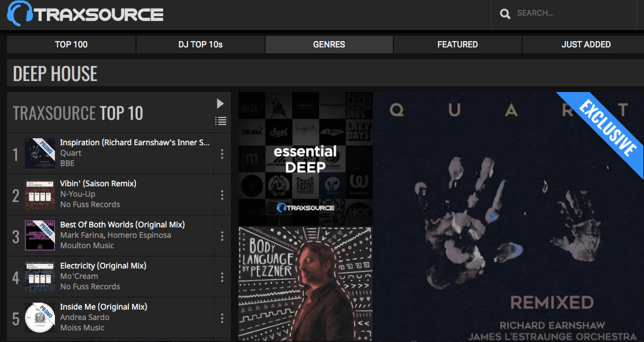Open the DJ TOP 10s tab
This screenshot has height=342, width=644.
200,45
